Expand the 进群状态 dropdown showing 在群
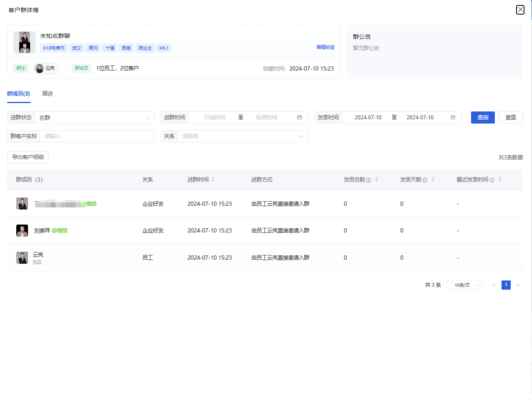 (94, 118)
